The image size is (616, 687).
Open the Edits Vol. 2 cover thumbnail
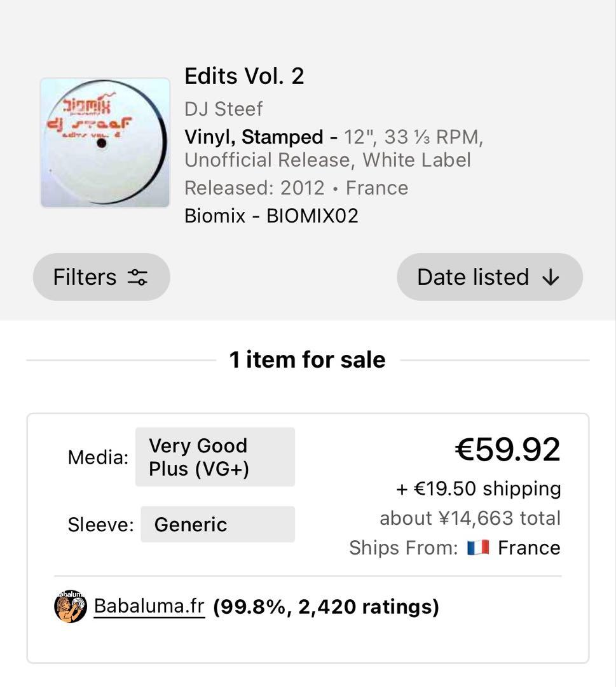(x=105, y=142)
